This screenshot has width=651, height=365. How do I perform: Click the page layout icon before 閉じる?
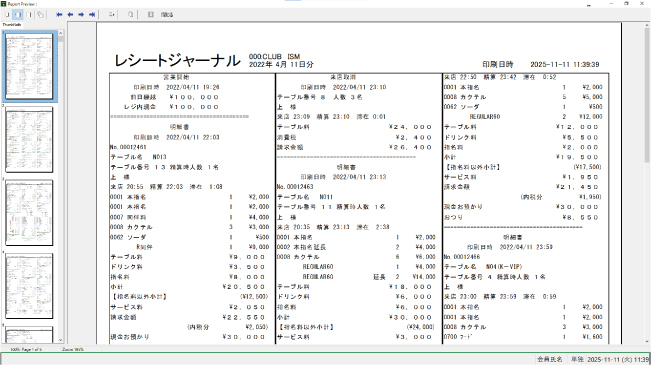point(151,15)
